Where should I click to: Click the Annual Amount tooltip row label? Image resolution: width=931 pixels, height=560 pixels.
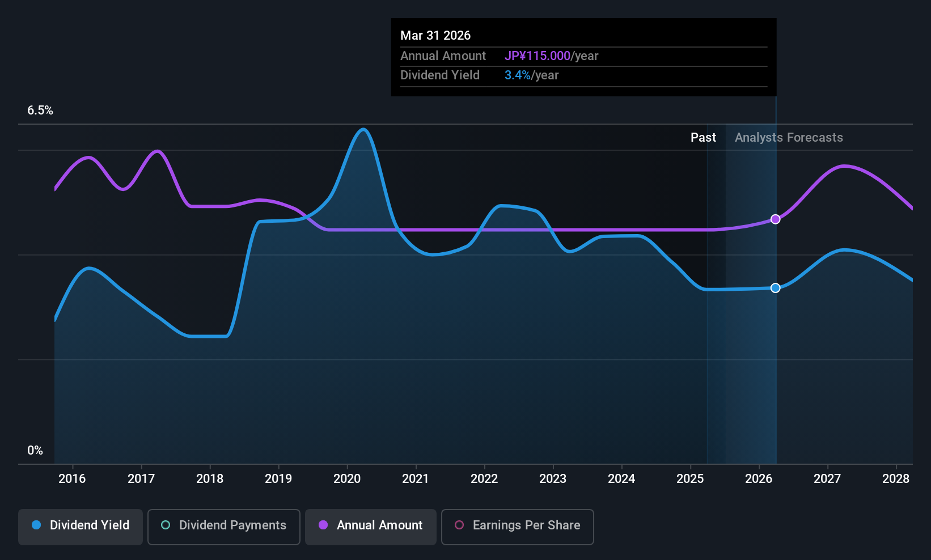(x=443, y=56)
